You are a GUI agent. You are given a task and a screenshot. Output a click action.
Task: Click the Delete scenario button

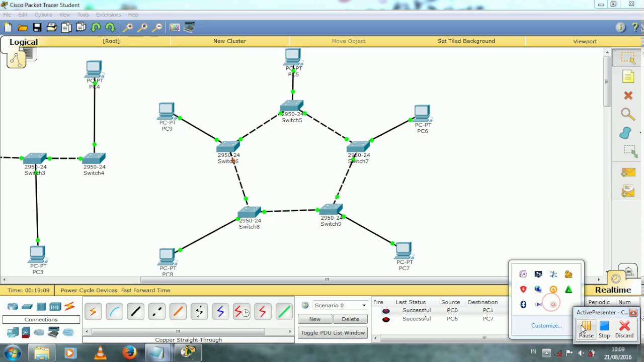(x=351, y=319)
